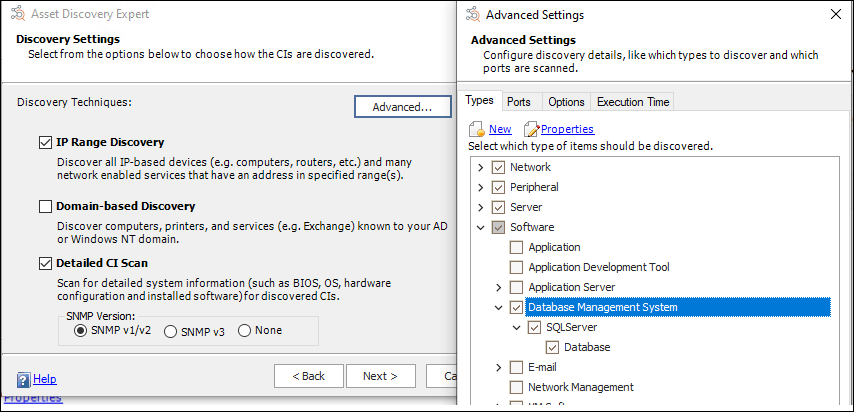Choose None for SNMP Version
Image resolution: width=854 pixels, height=412 pixels.
(244, 331)
